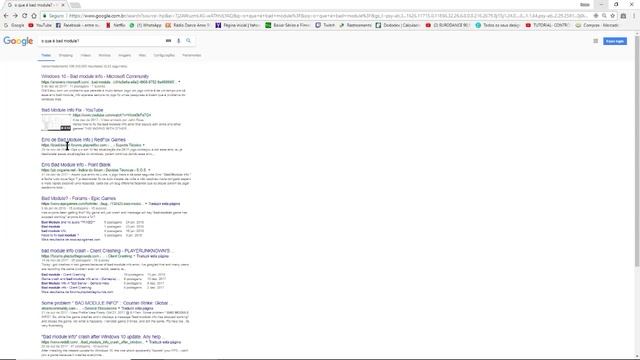Go back with the browser back arrow
Image resolution: width=640 pixels, height=360 pixels.
click(6, 16)
